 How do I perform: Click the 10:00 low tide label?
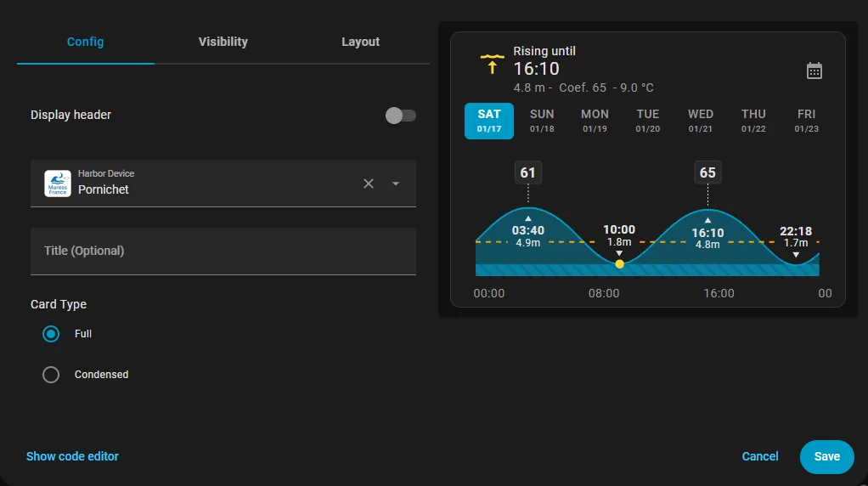[x=619, y=229]
